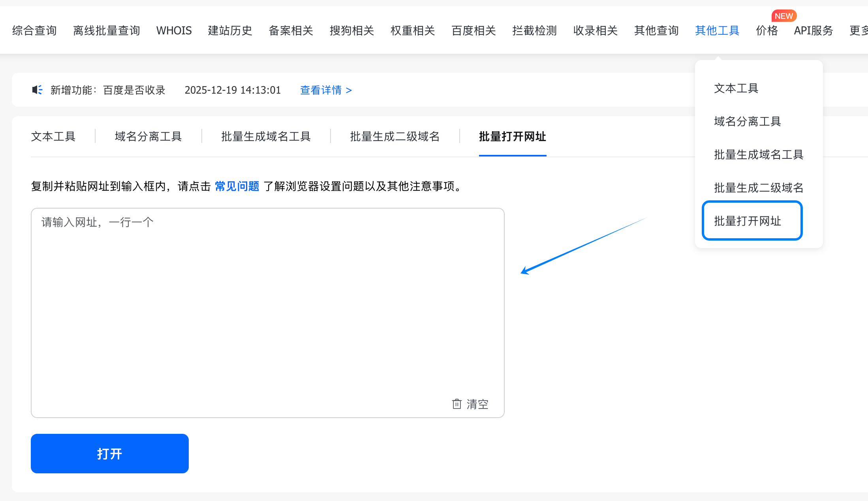Screen dimensions: 868x501
Task: Open 综合查询 in navigation bar
Action: coord(34,30)
